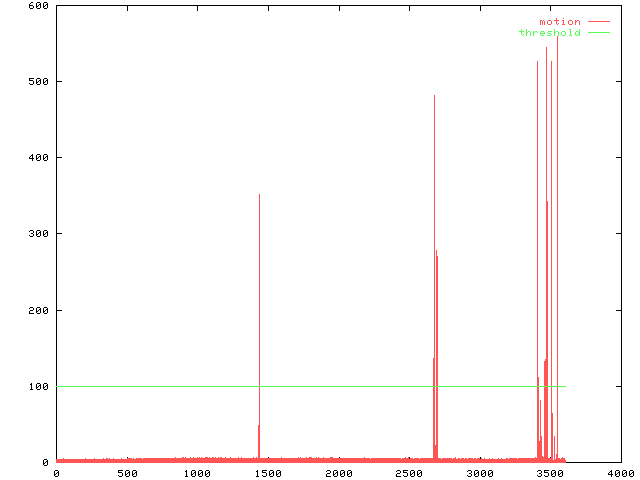Viewport: 640px width, 480px height.
Task: Click the isolated motion spike near 1450
Action: click(259, 300)
